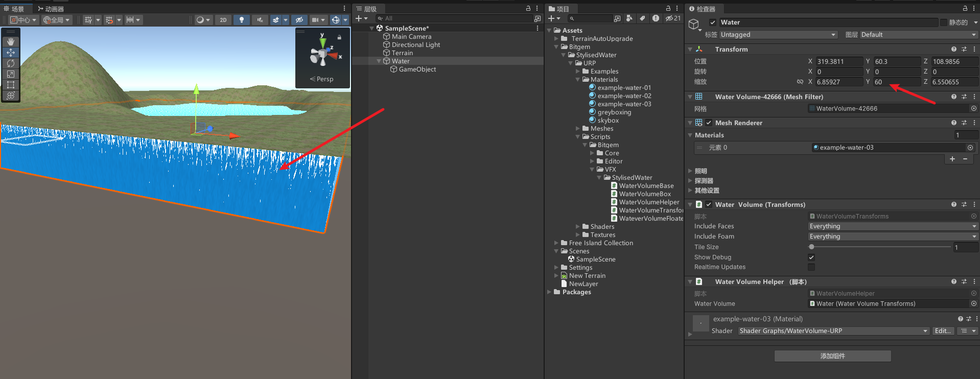
Task: Select the Move tool in scene toolbar
Action: [10, 53]
